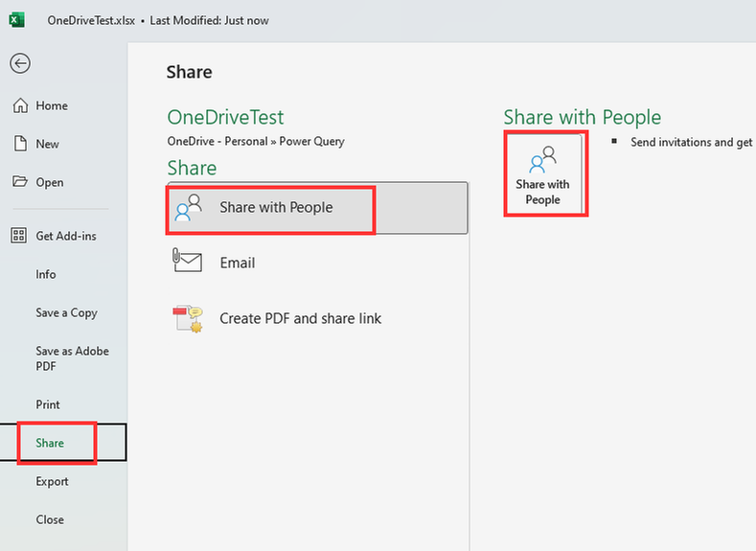Click the New blank document icon

click(20, 144)
